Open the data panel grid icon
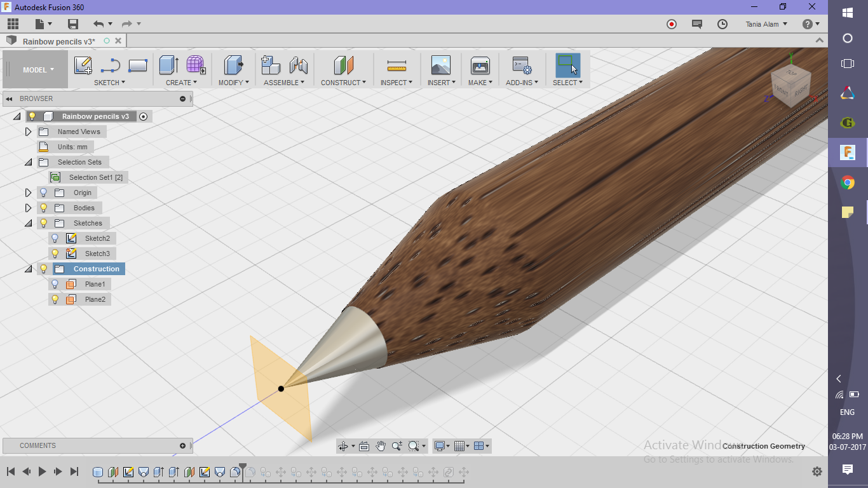This screenshot has height=488, width=868. coord(13,24)
